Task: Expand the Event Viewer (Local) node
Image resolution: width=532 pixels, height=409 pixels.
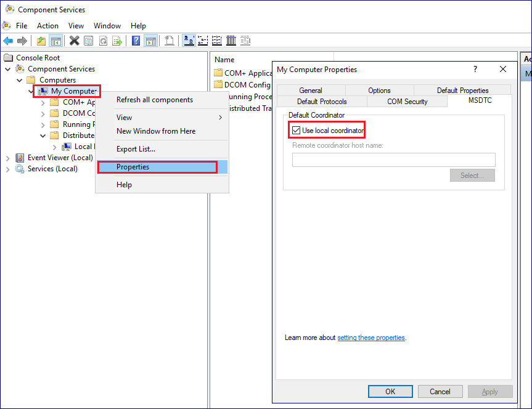Action: point(8,157)
